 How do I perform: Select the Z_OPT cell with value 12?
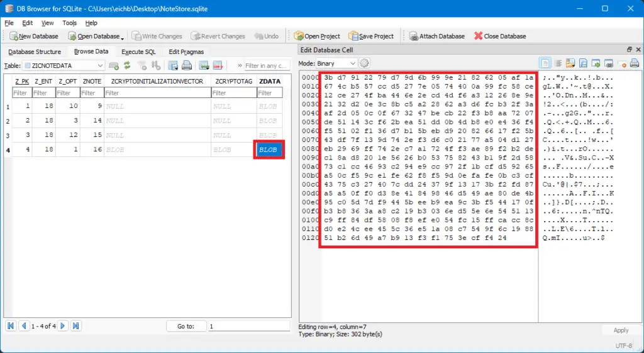click(x=68, y=135)
